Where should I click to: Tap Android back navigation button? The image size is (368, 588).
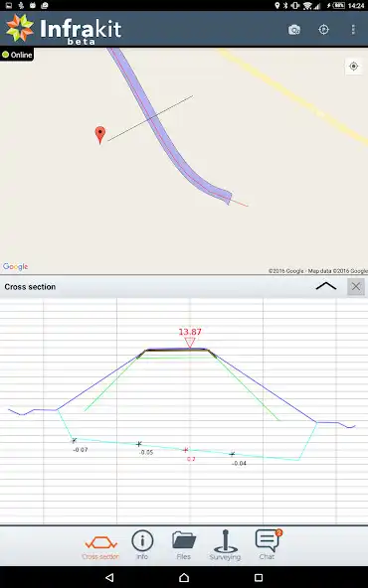tap(109, 577)
